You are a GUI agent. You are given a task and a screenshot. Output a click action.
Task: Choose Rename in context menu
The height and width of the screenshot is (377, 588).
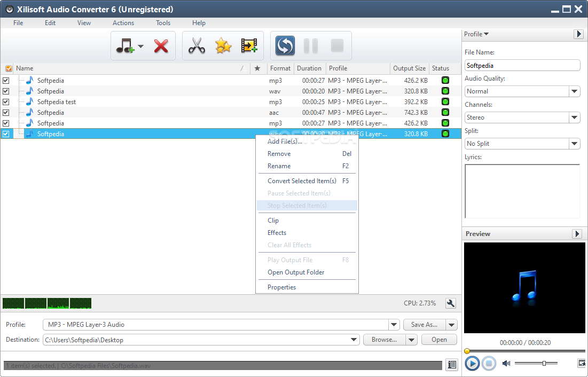tap(307, 166)
